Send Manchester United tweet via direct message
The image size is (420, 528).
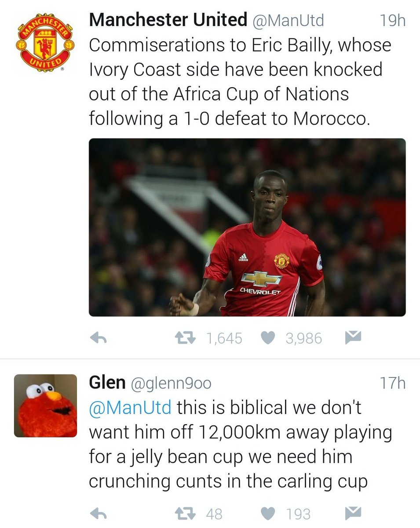point(353,337)
